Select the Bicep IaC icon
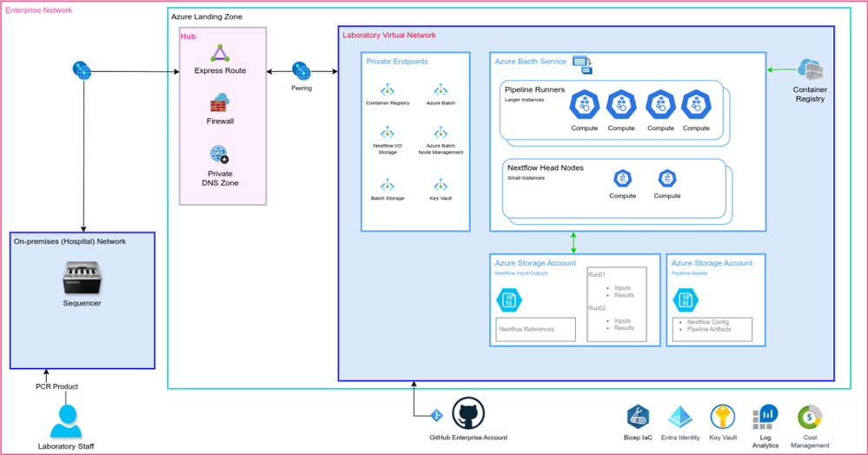Image resolution: width=868 pixels, height=455 pixels. [x=638, y=418]
